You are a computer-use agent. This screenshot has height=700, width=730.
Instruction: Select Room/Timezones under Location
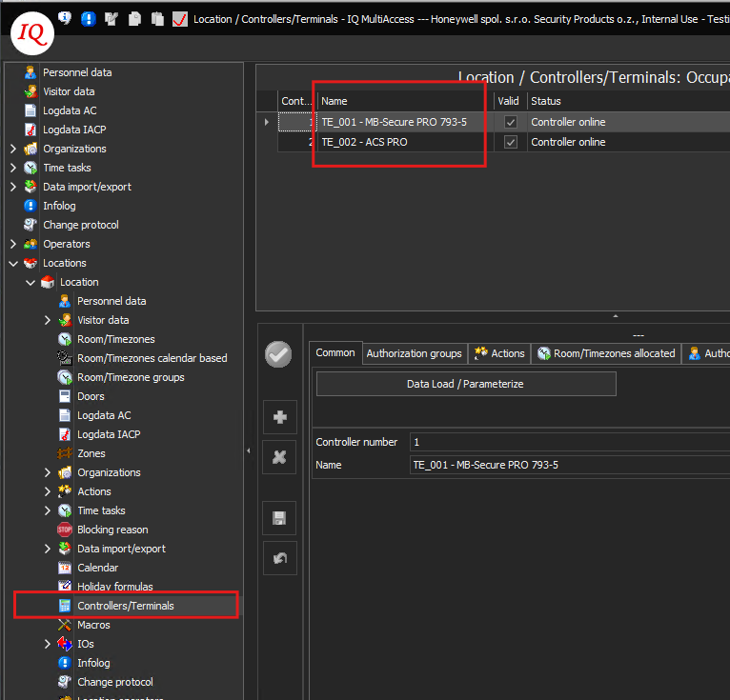[116, 339]
